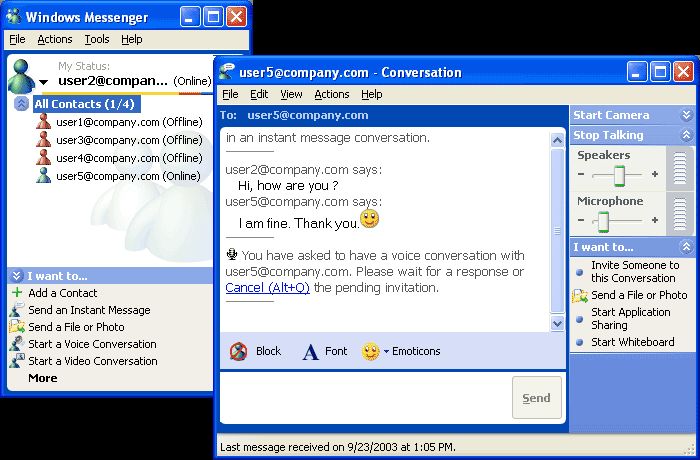
Task: Expand the Start Camera panel chevron
Action: click(x=686, y=115)
